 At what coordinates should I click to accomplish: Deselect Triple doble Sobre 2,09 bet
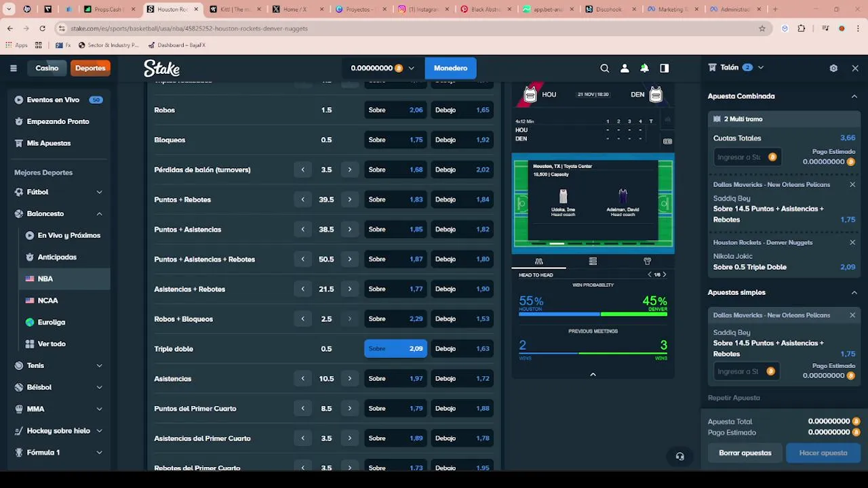coord(396,349)
